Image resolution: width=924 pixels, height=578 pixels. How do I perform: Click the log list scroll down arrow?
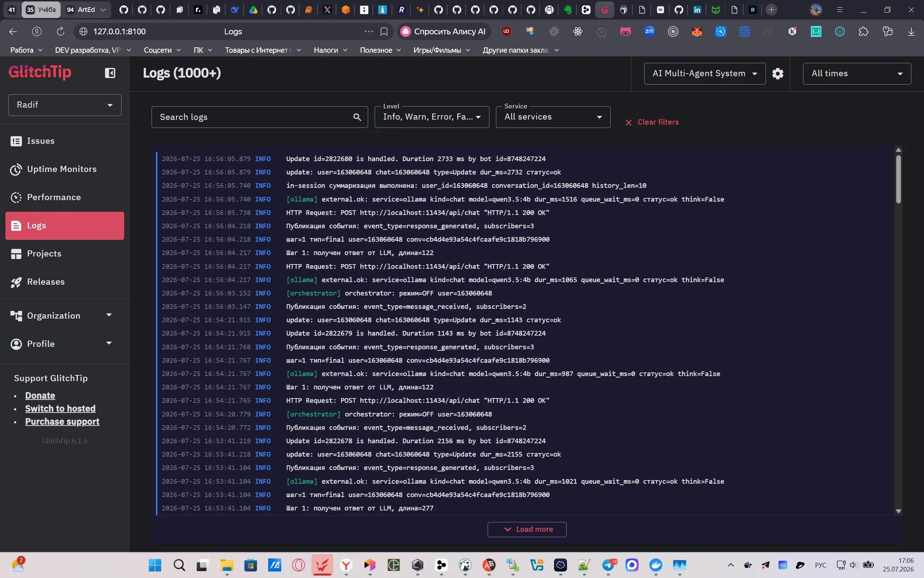(898, 511)
